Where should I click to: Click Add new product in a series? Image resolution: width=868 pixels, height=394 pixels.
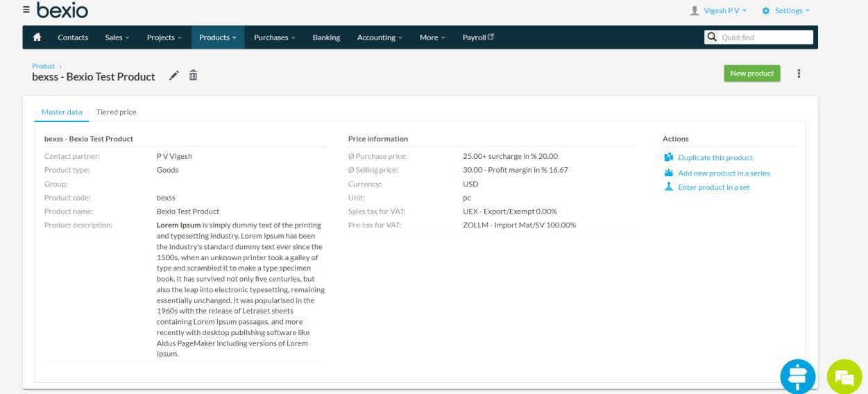[x=724, y=173]
